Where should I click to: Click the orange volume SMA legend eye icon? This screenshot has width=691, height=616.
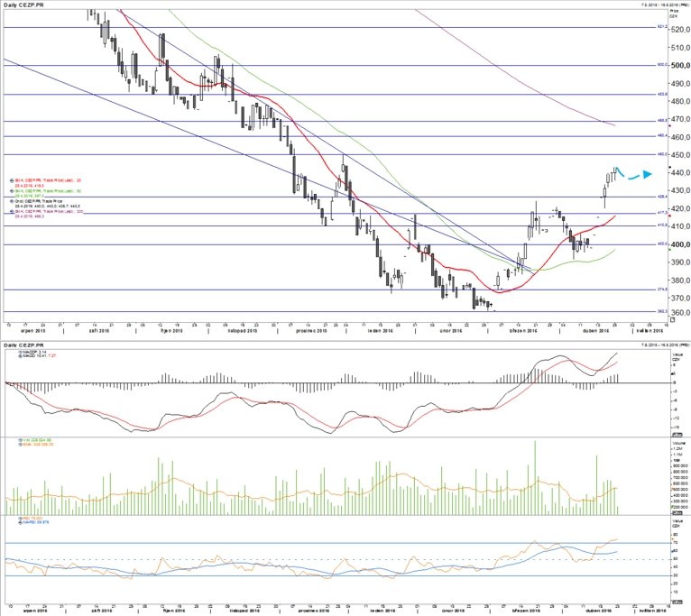[x=19, y=444]
